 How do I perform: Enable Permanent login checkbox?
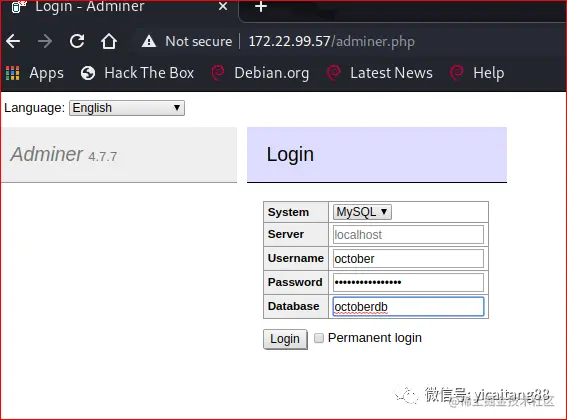click(x=319, y=338)
